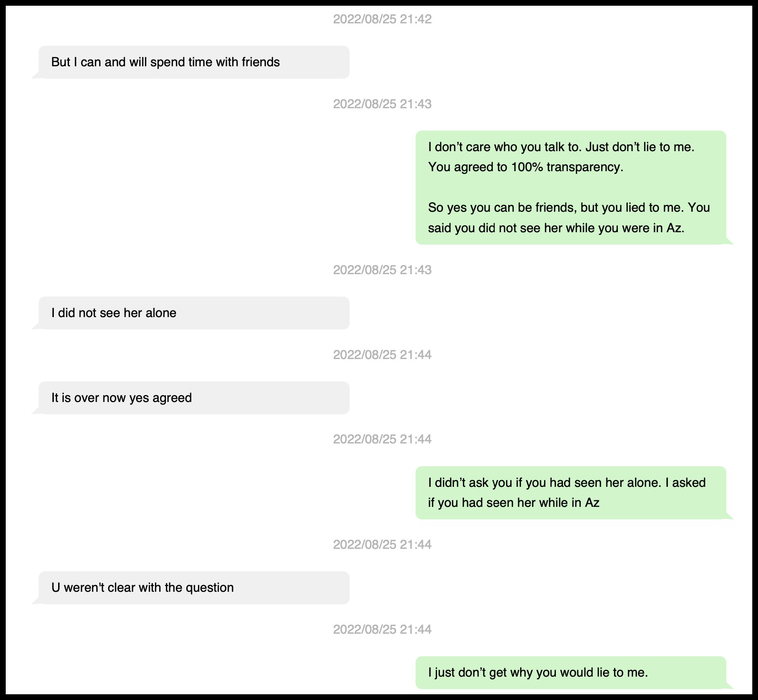Viewport: 758px width, 700px height.
Task: Click the timestamp above 'I didn't ask you' message
Action: pyautogui.click(x=382, y=440)
